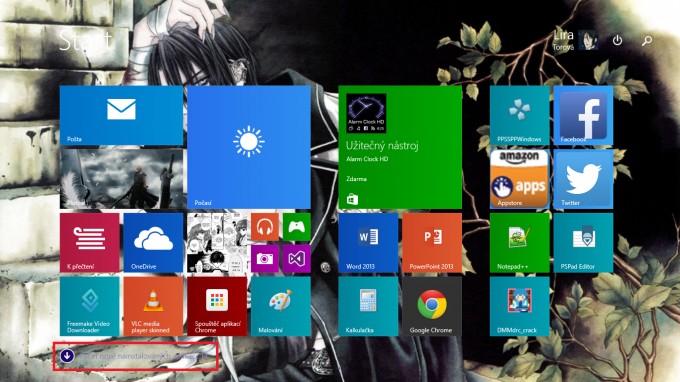
Task: Launch the pink Camera tile
Action: [265, 259]
